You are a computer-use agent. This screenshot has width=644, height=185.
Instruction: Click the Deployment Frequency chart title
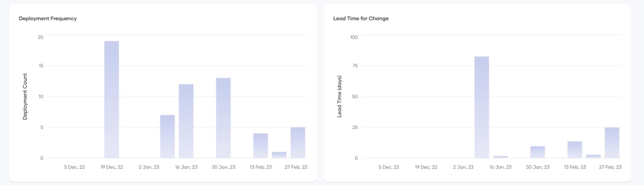click(x=48, y=18)
